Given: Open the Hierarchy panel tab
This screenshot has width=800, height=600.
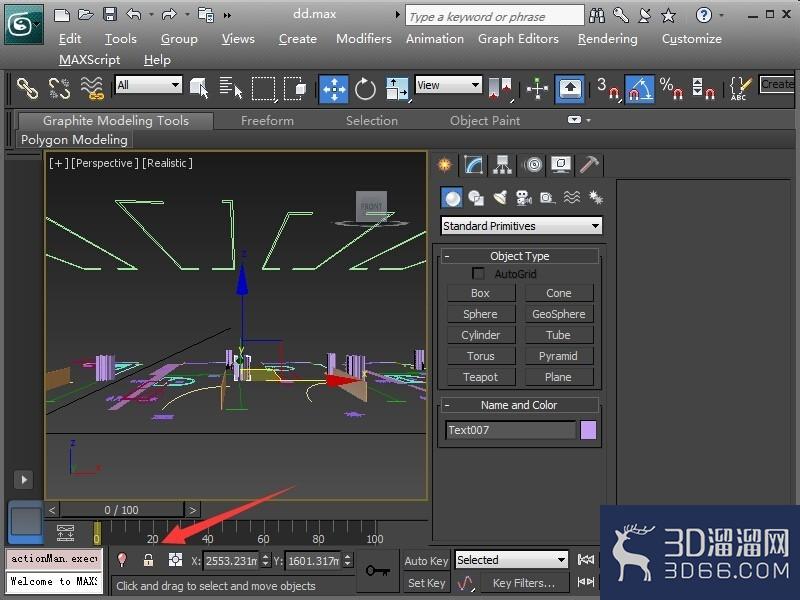Looking at the screenshot, I should tap(503, 165).
